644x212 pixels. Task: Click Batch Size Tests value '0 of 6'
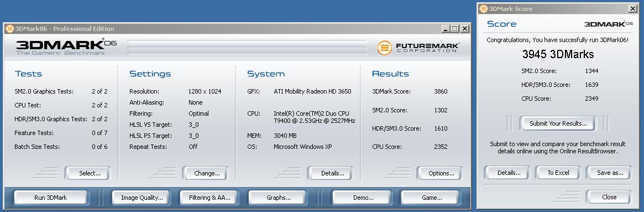(100, 147)
